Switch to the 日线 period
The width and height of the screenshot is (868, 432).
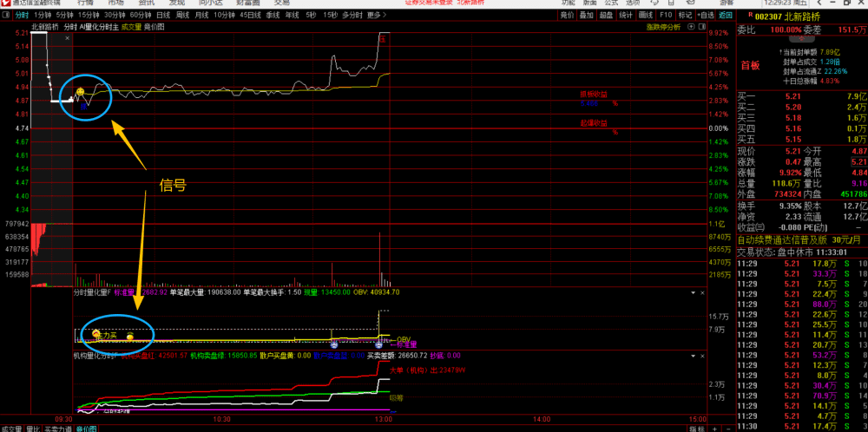[163, 15]
